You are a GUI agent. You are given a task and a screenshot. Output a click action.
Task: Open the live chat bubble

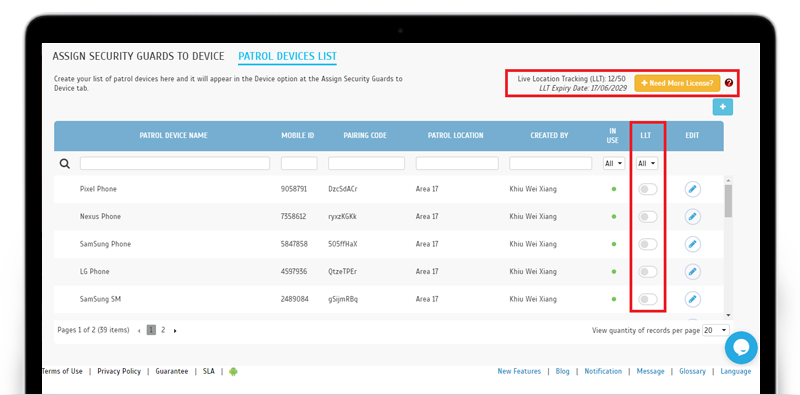point(741,348)
